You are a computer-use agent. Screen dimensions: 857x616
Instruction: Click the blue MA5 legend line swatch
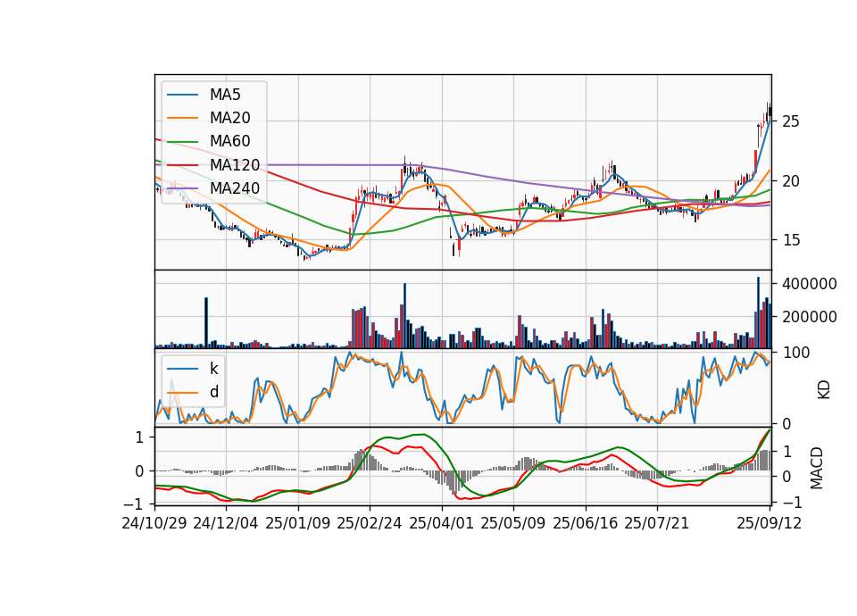(x=182, y=96)
